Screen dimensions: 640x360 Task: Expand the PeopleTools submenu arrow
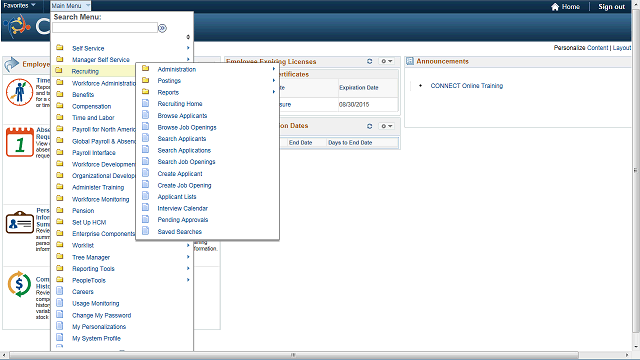pyautogui.click(x=188, y=280)
